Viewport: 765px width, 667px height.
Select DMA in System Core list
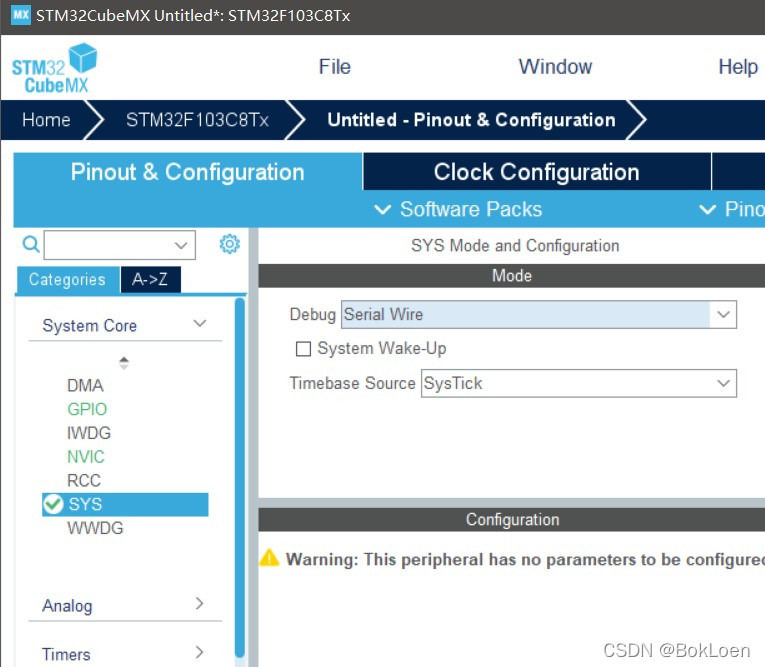pyautogui.click(x=85, y=385)
